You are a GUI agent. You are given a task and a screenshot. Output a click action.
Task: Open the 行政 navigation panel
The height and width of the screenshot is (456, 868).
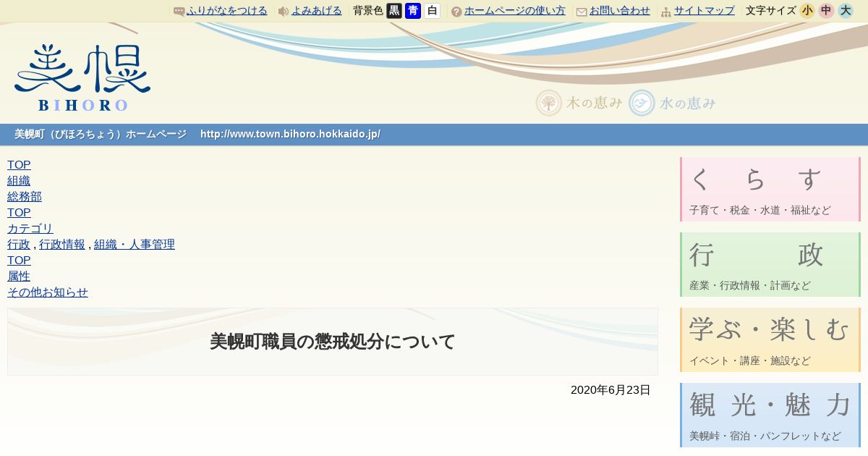pos(770,265)
